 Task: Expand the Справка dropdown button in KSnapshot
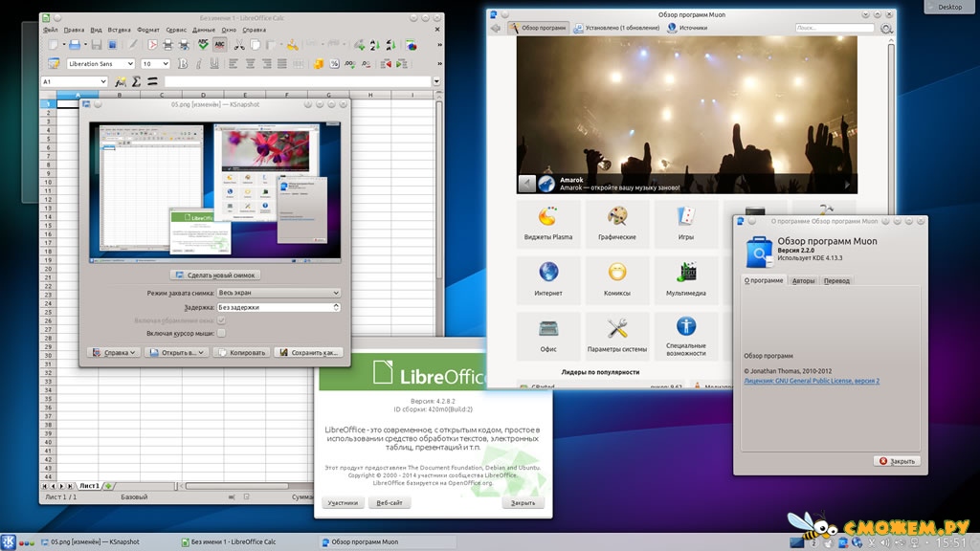click(x=114, y=352)
